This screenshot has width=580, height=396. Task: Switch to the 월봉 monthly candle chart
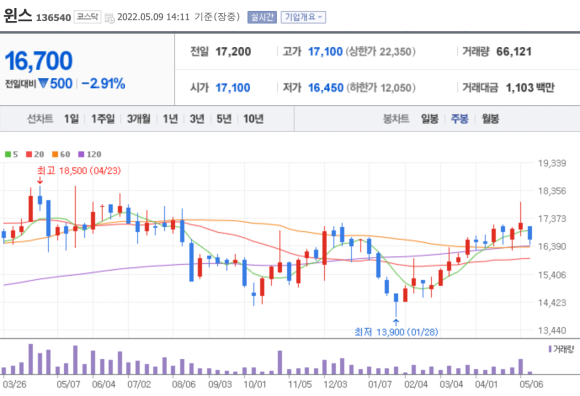tap(490, 119)
